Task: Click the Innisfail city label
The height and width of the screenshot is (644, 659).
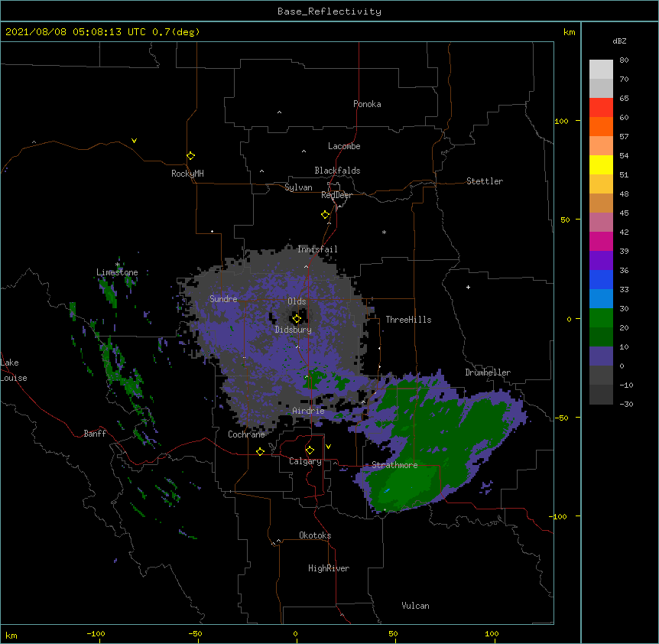Action: (x=317, y=249)
